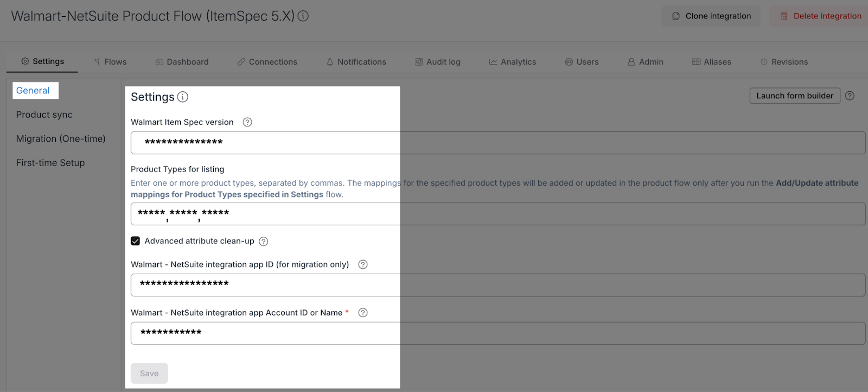Select Product sync in the sidebar
Viewport: 868px width, 392px height.
(44, 115)
